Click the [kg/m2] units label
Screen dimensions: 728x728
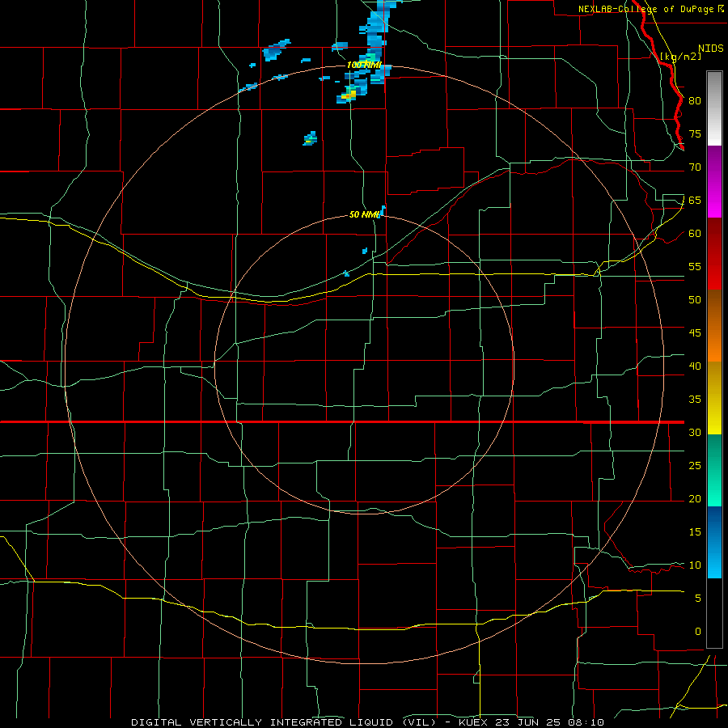coord(680,57)
